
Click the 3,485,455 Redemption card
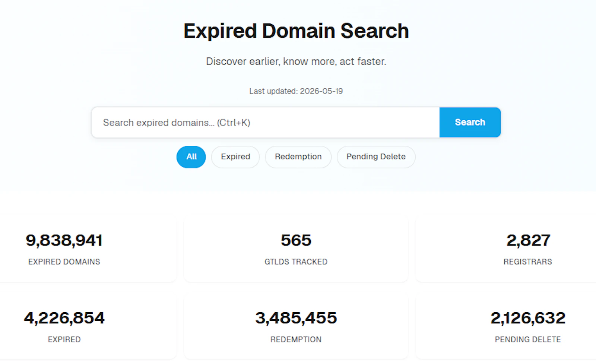(296, 326)
